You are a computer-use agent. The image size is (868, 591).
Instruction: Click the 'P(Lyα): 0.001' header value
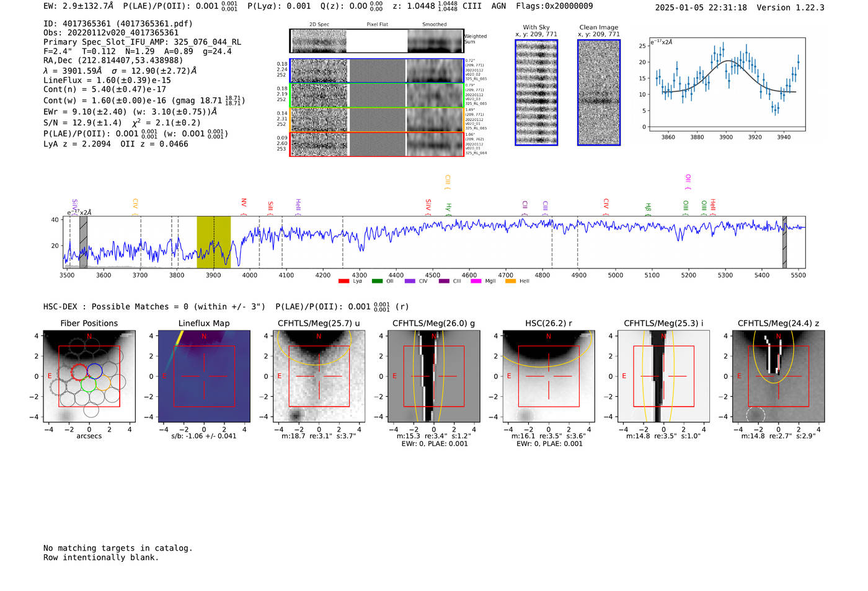pyautogui.click(x=279, y=6)
